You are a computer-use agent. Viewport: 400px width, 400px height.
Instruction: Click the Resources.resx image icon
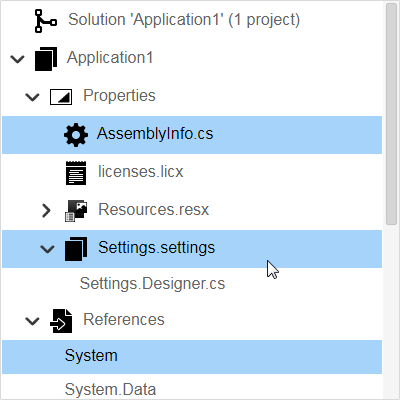[76, 211]
